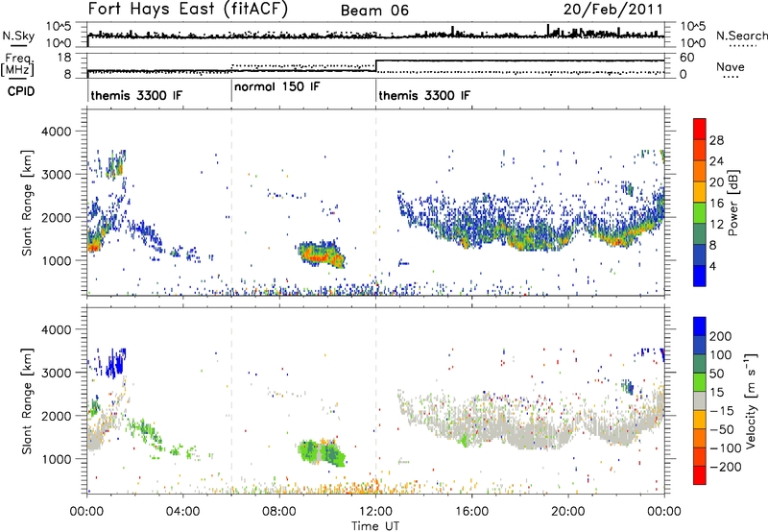The height and width of the screenshot is (532, 768).
Task: Select the '04:00' time tick label
Action: pyautogui.click(x=182, y=512)
